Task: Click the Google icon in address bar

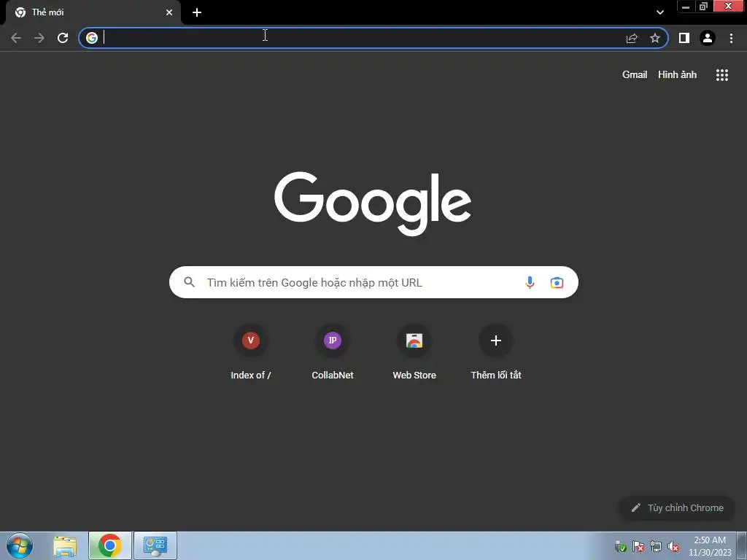Action: [92, 38]
